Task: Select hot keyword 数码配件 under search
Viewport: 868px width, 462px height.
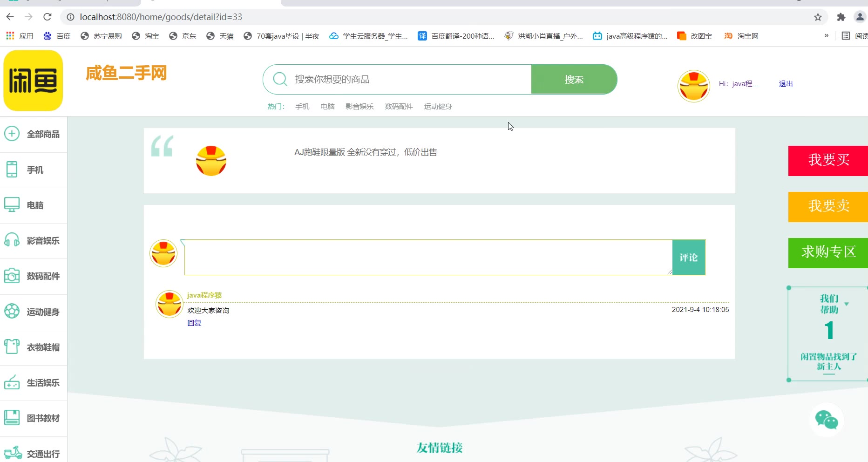Action: pyautogui.click(x=399, y=107)
